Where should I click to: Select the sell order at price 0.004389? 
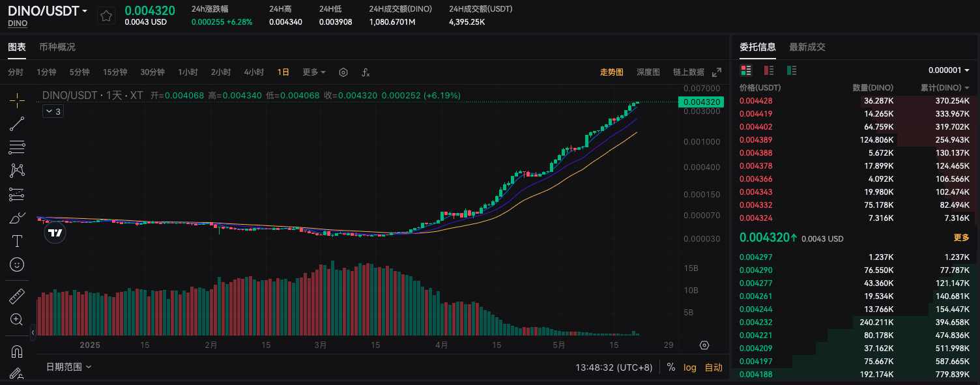pyautogui.click(x=855, y=140)
